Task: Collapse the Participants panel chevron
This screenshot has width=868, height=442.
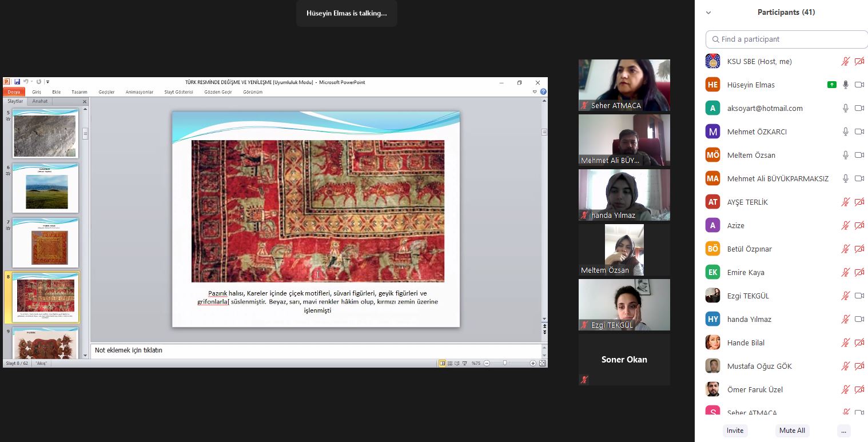Action: pos(708,12)
